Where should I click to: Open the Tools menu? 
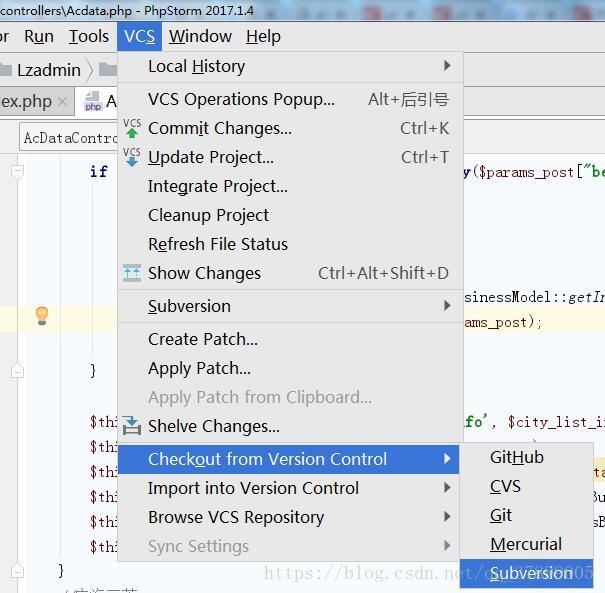click(x=89, y=37)
